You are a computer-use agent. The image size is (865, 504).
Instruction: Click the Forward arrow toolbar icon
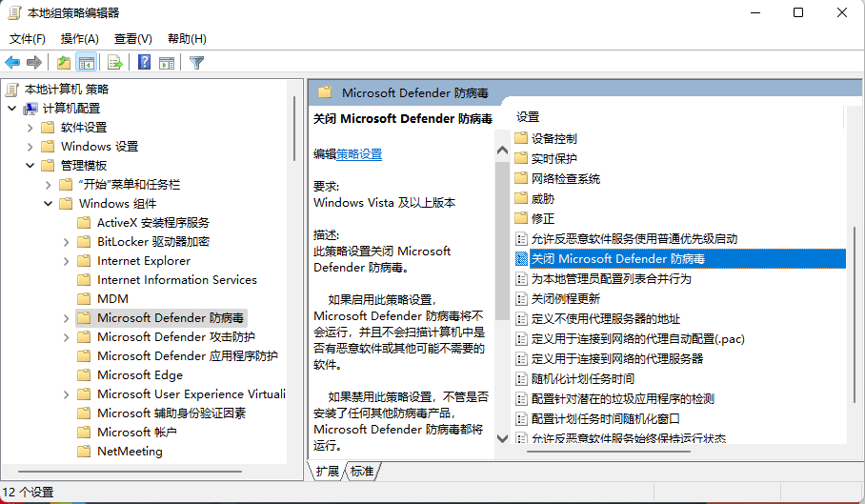pyautogui.click(x=34, y=62)
